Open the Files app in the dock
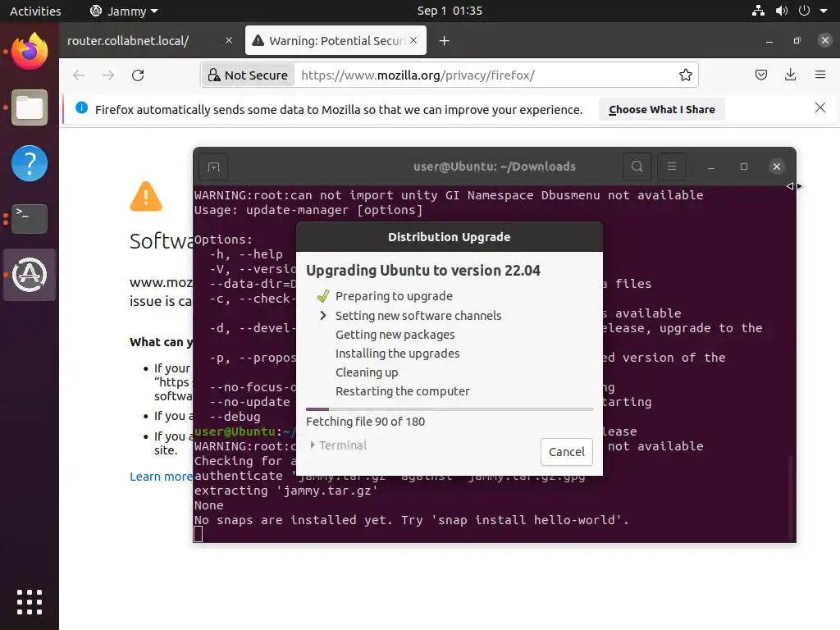 (30, 107)
